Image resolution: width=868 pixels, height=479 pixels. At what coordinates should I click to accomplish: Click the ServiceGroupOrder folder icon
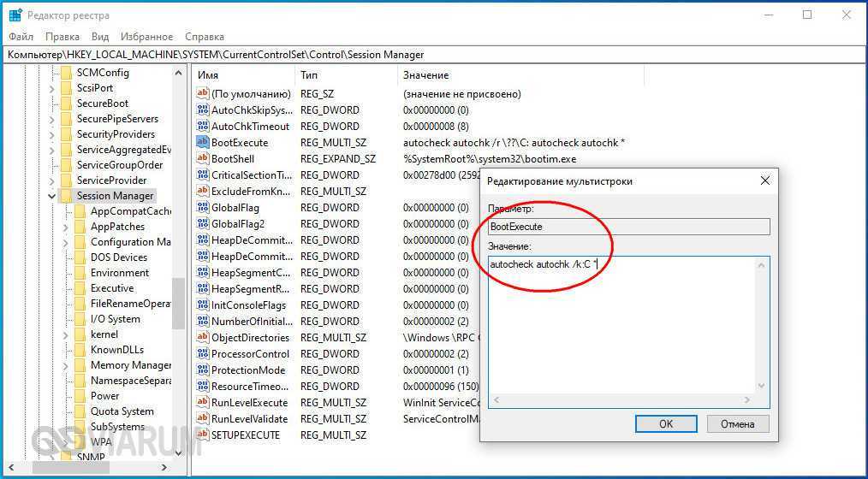pos(67,165)
